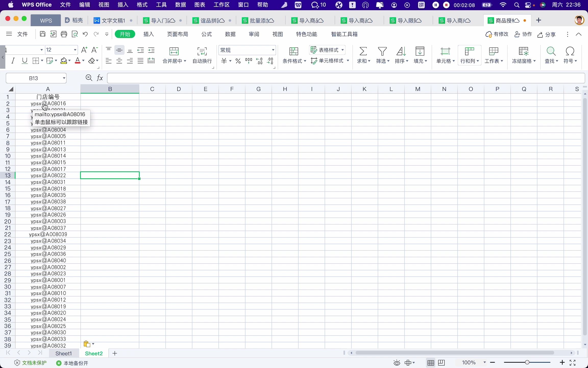Toggle vertical middle align icon
588x368 pixels.
click(119, 50)
